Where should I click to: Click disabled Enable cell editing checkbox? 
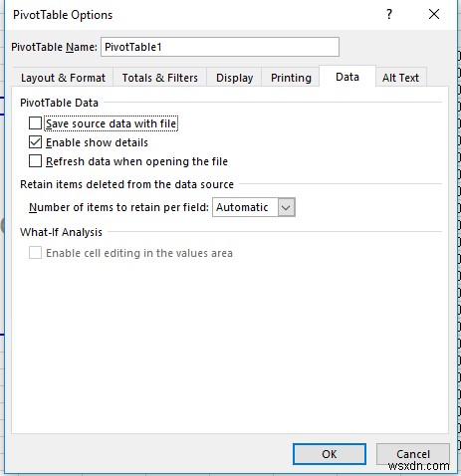[x=35, y=253]
